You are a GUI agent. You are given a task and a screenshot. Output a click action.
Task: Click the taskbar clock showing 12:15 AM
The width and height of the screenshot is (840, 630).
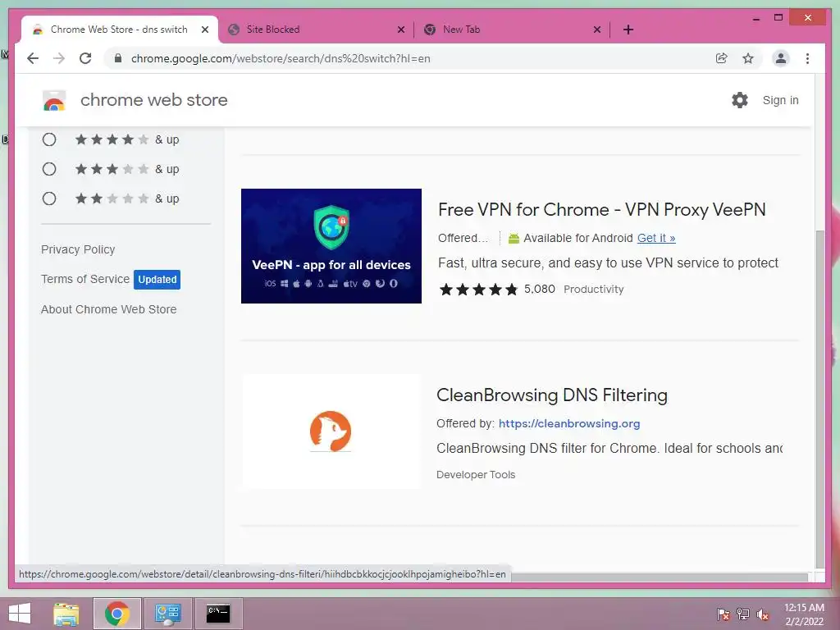[804, 614]
